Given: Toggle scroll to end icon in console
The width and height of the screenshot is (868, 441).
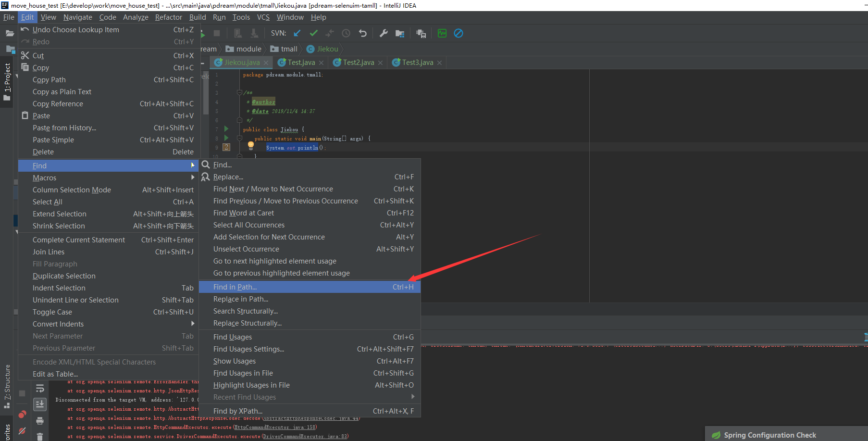Looking at the screenshot, I should pos(40,404).
